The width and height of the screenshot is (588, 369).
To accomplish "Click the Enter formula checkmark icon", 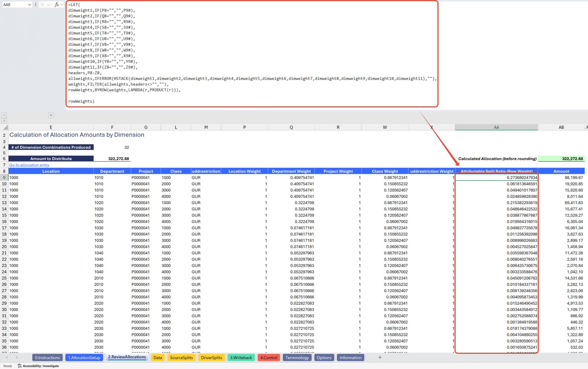I will coord(49,5).
